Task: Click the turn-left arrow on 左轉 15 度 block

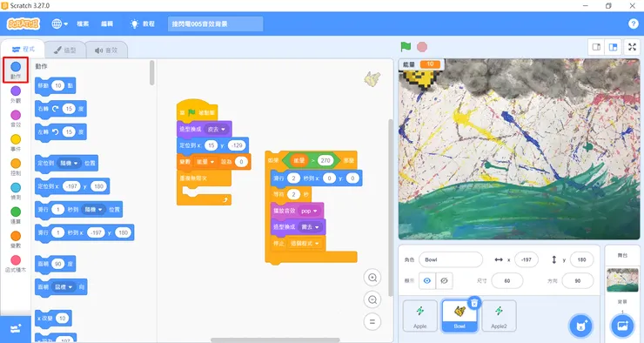Action: [x=55, y=131]
